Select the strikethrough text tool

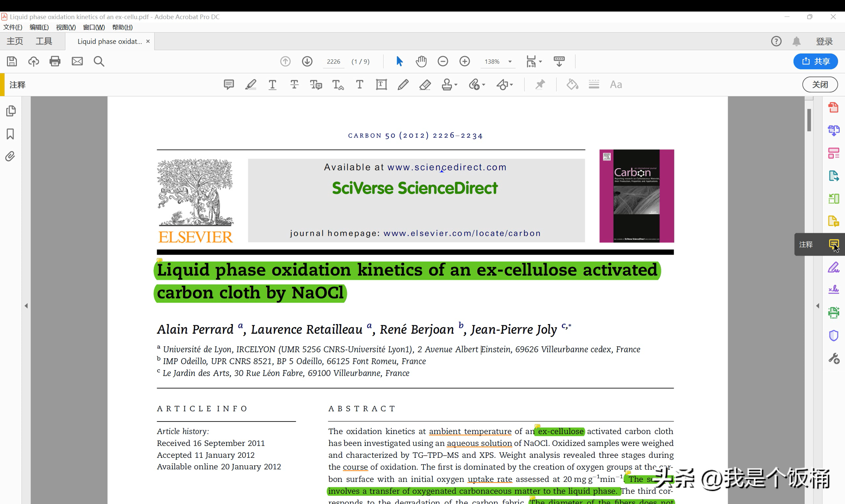coord(294,84)
